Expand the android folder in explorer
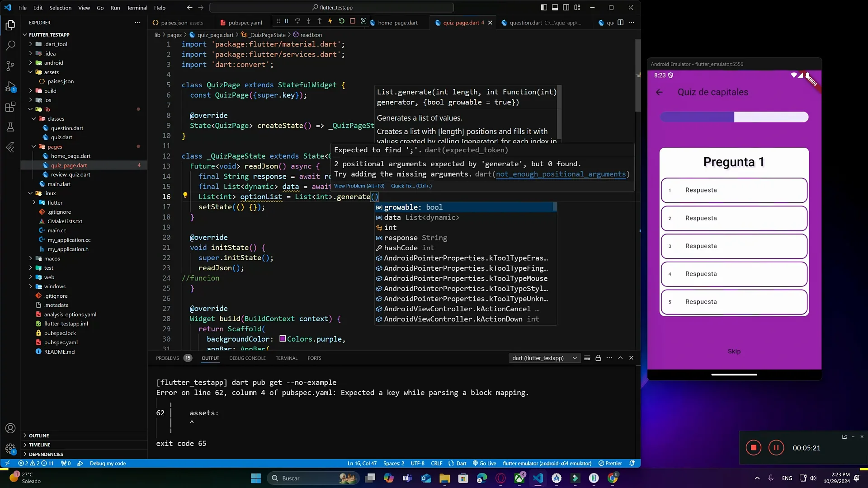Screen dimensions: 868x488 (x=53, y=63)
